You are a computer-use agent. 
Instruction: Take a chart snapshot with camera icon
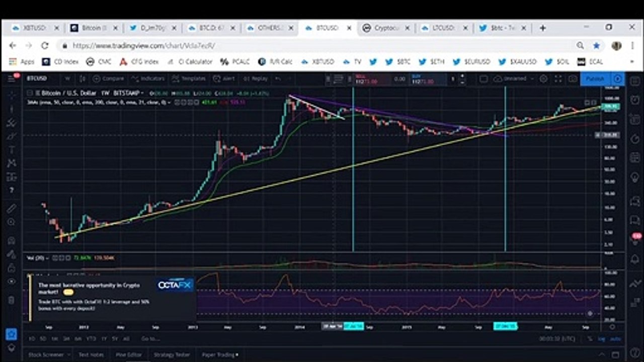573,78
